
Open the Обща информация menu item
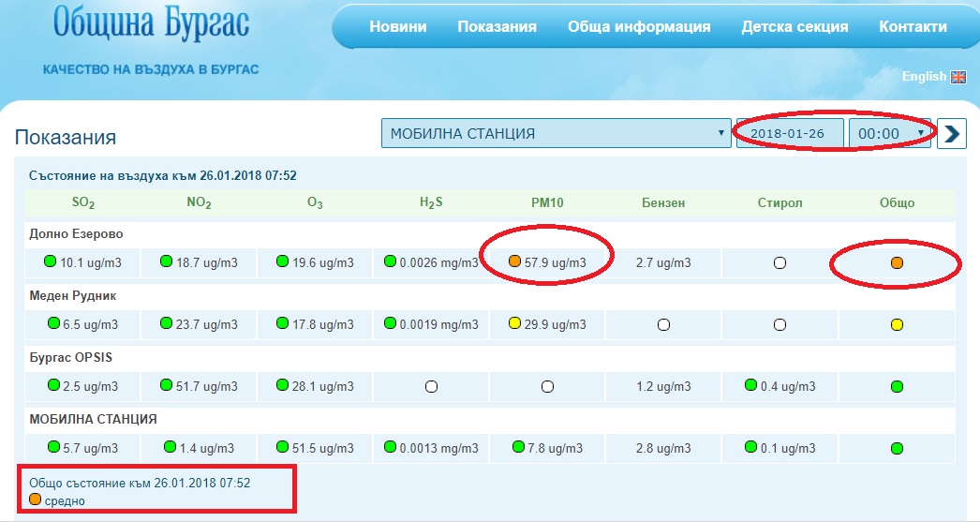point(639,27)
